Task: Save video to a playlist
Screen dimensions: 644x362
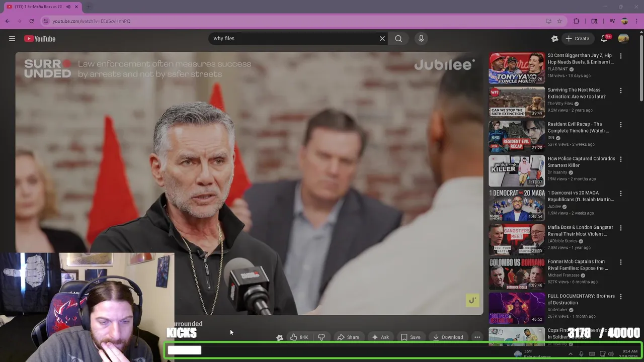Action: (x=411, y=337)
